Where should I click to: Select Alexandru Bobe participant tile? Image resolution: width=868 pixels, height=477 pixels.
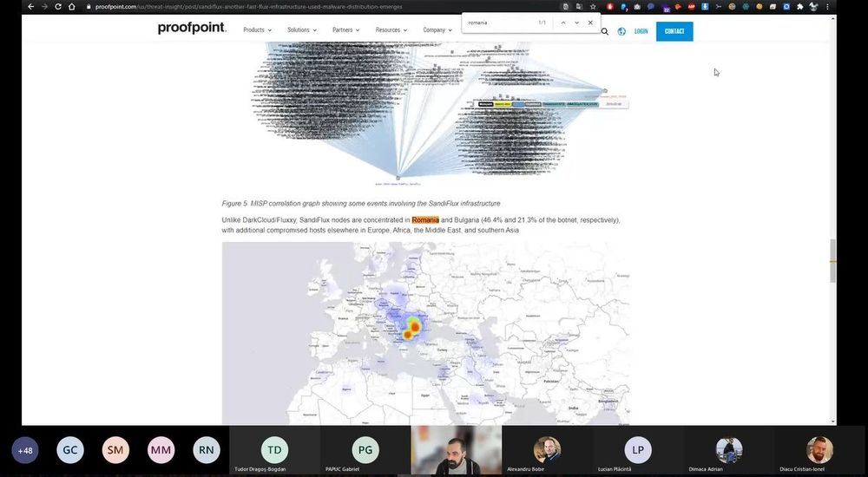(547, 450)
